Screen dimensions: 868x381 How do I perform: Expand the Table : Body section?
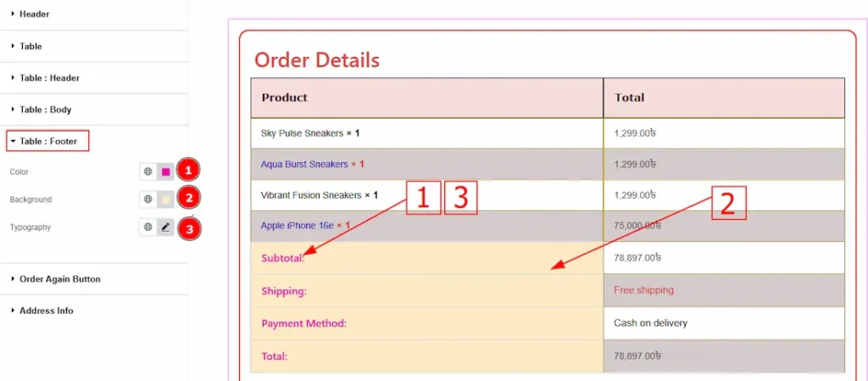click(45, 109)
